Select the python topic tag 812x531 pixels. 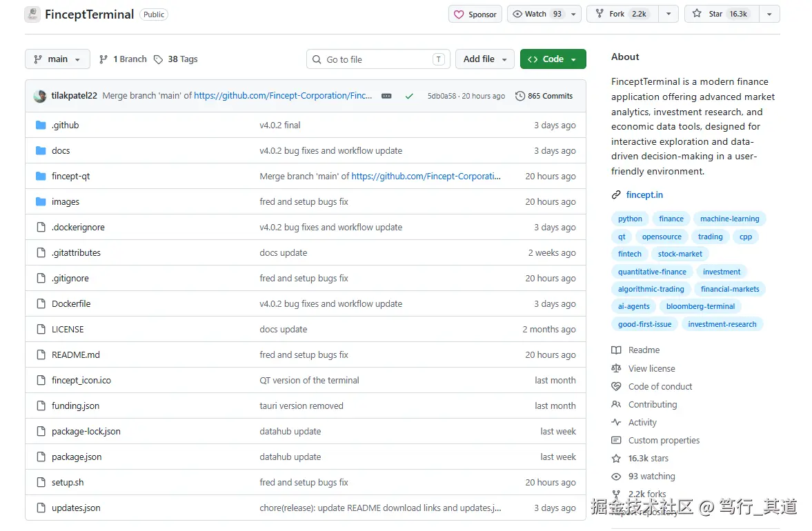(x=630, y=219)
